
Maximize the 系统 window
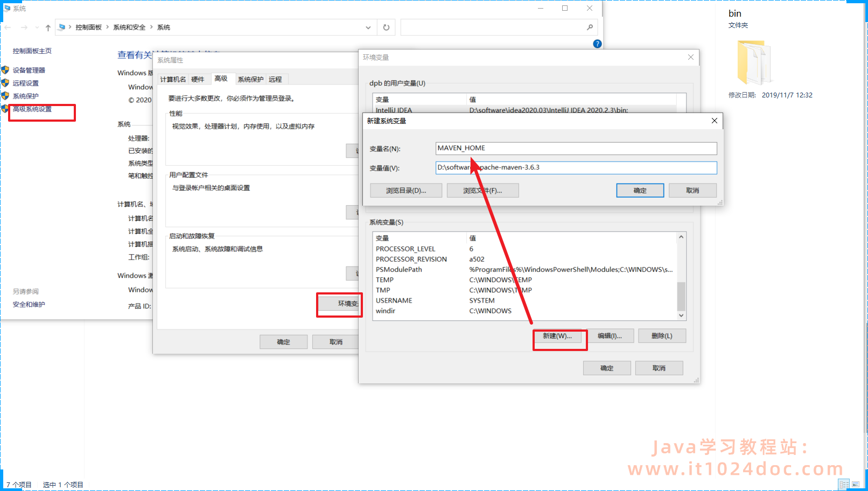(565, 8)
